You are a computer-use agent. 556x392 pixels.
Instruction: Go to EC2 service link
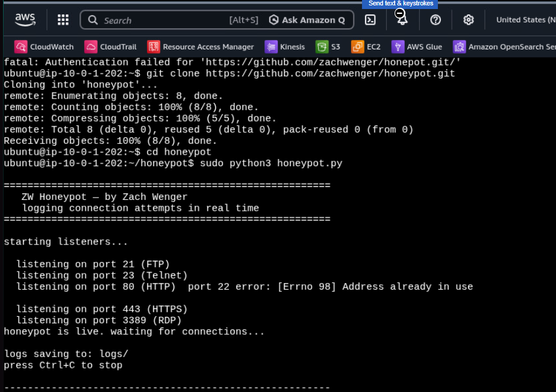coord(373,47)
